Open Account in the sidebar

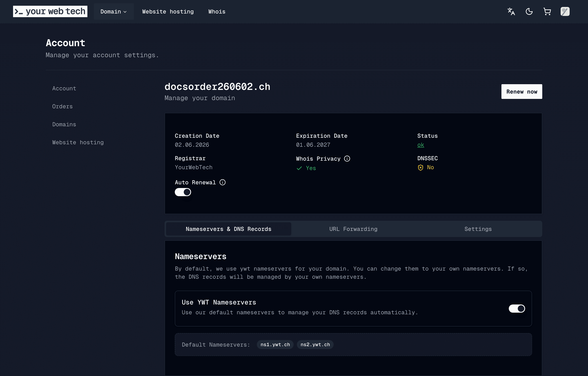point(64,88)
